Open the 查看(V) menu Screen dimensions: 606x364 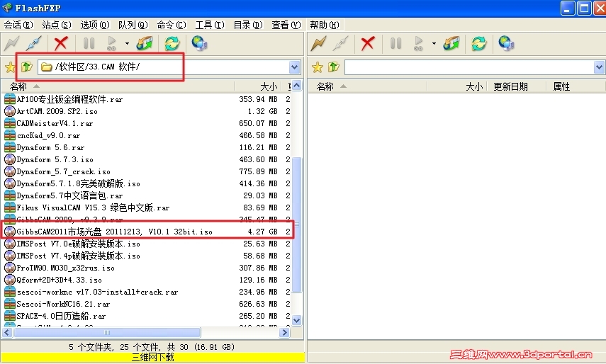coord(286,25)
